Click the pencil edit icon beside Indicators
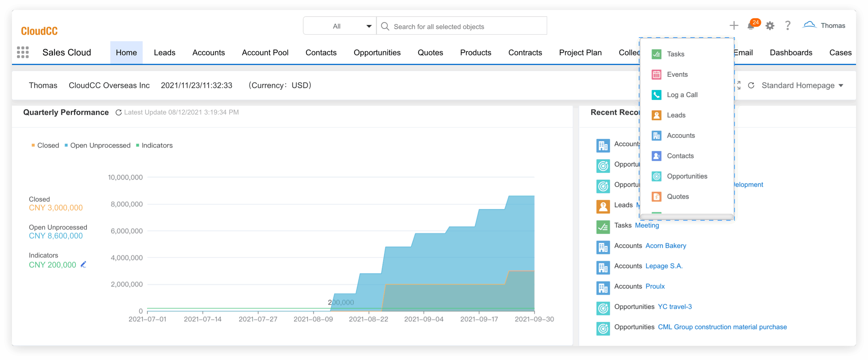The height and width of the screenshot is (360, 868). pos(83,265)
